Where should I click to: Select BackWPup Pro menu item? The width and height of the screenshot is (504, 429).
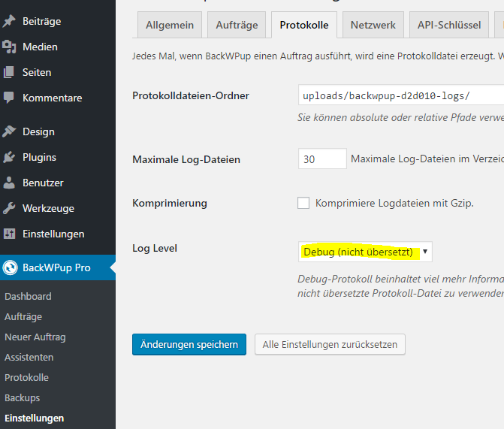58,267
